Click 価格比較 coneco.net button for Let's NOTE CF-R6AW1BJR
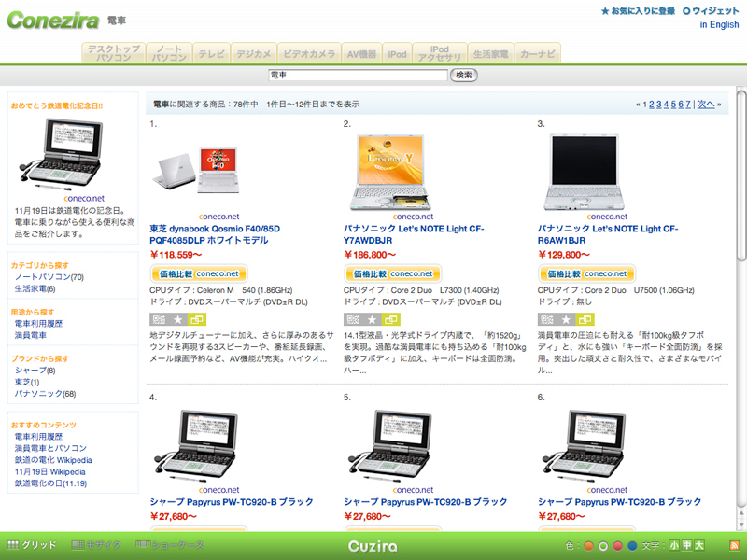 [586, 273]
